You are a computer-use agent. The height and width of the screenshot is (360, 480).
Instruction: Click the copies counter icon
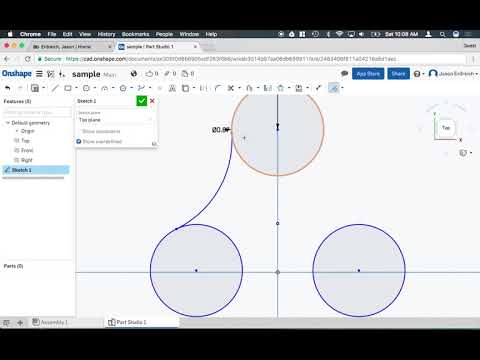(188, 74)
